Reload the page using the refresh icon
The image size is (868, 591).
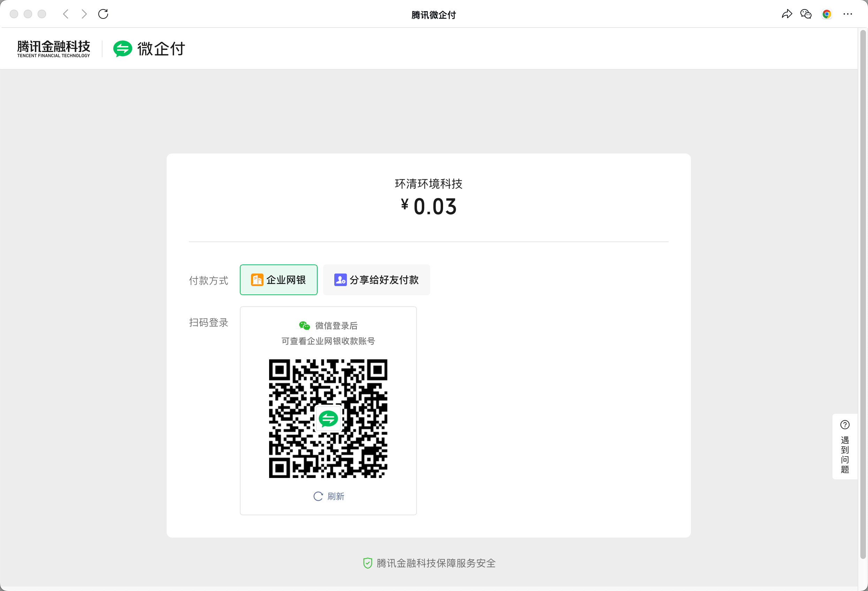[x=103, y=14]
